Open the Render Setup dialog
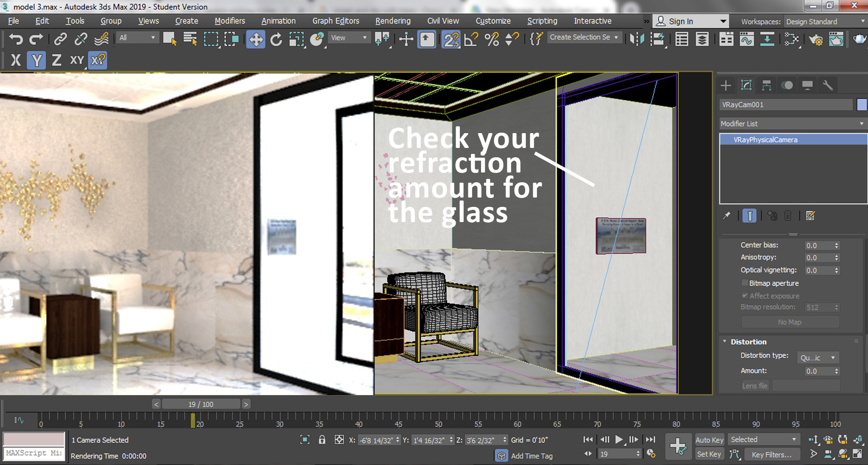The image size is (868, 465). click(x=817, y=39)
